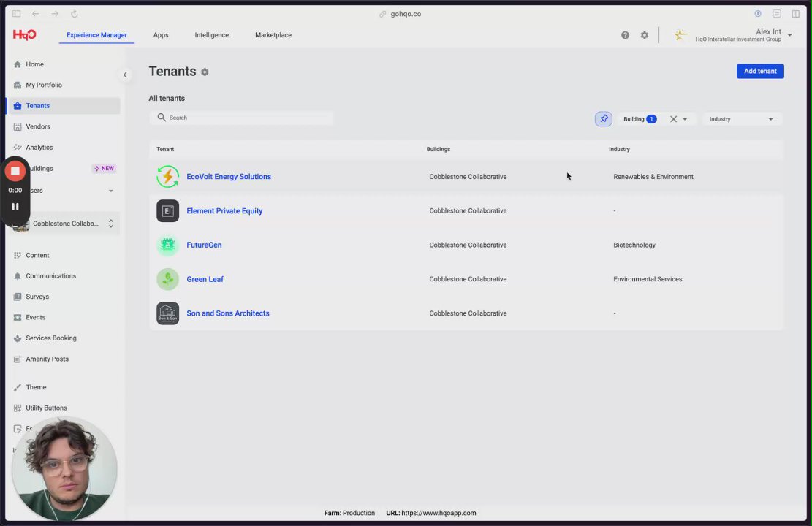812x526 pixels.
Task: Go back with the browser back arrow
Action: [x=35, y=14]
